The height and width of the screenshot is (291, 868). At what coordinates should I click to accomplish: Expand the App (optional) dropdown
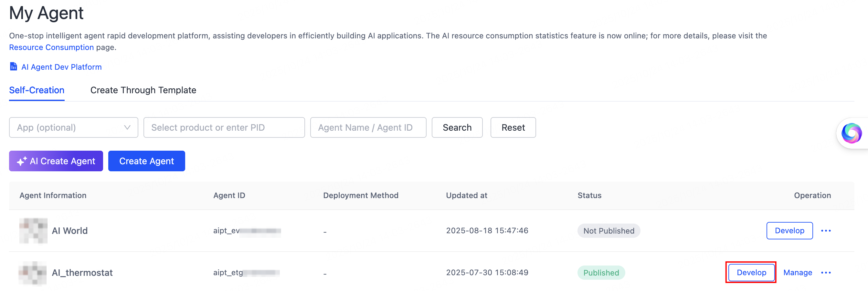coord(73,127)
